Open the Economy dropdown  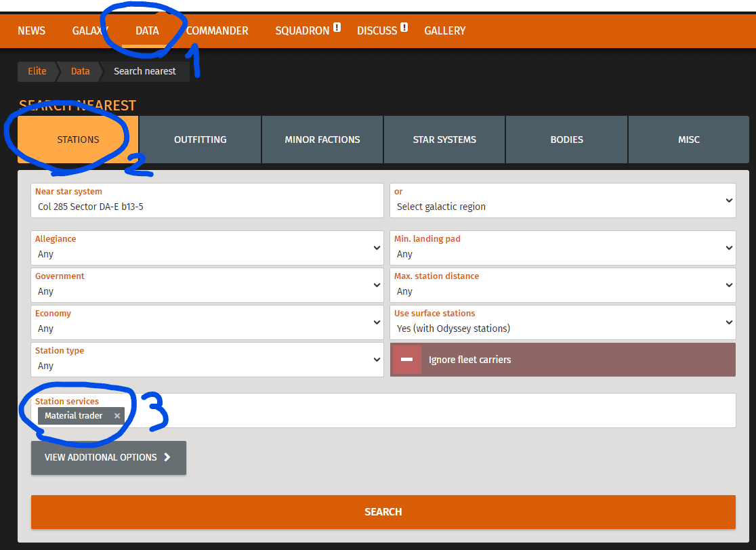(x=207, y=322)
